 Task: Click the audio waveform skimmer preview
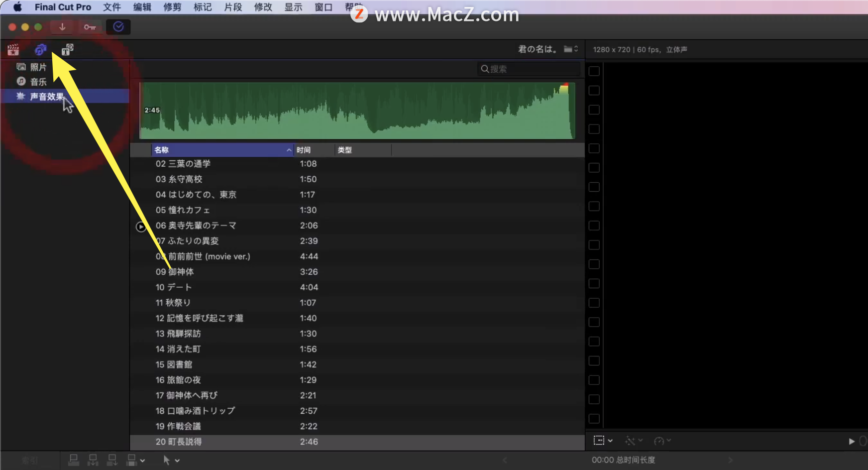[x=357, y=111]
